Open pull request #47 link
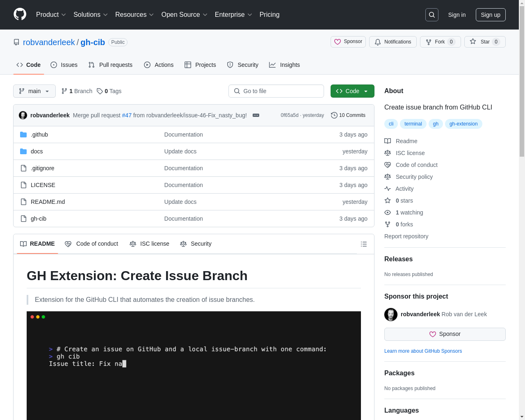525x420 pixels. [127, 115]
